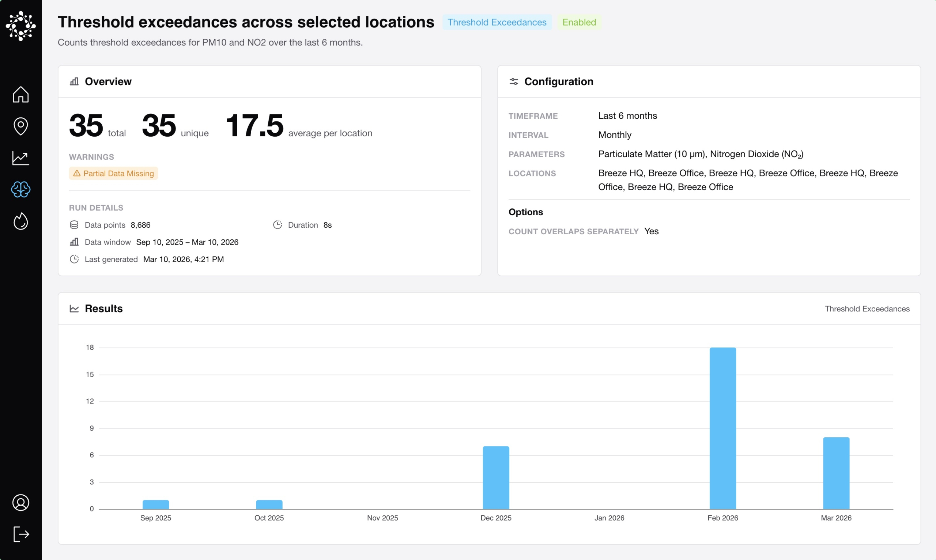Viewport: 936px width, 560px height.
Task: Click the Partial Data Missing warning
Action: point(113,174)
